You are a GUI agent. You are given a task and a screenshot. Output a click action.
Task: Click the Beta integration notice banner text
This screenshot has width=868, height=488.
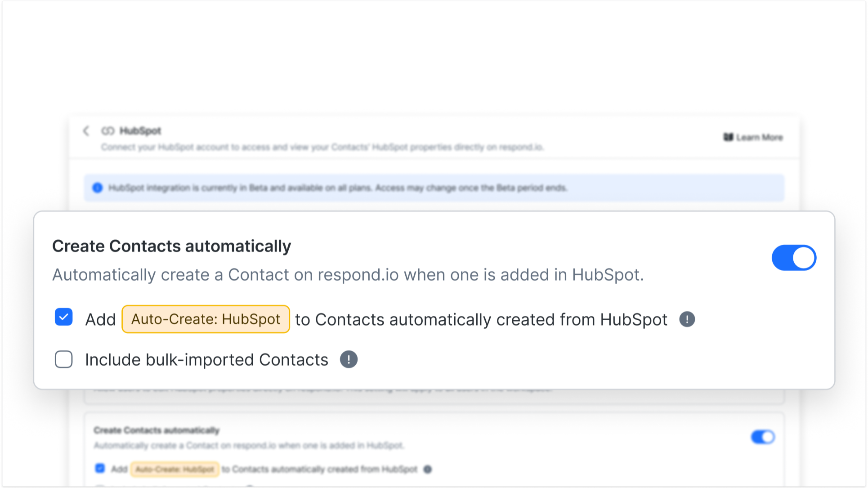click(x=337, y=188)
